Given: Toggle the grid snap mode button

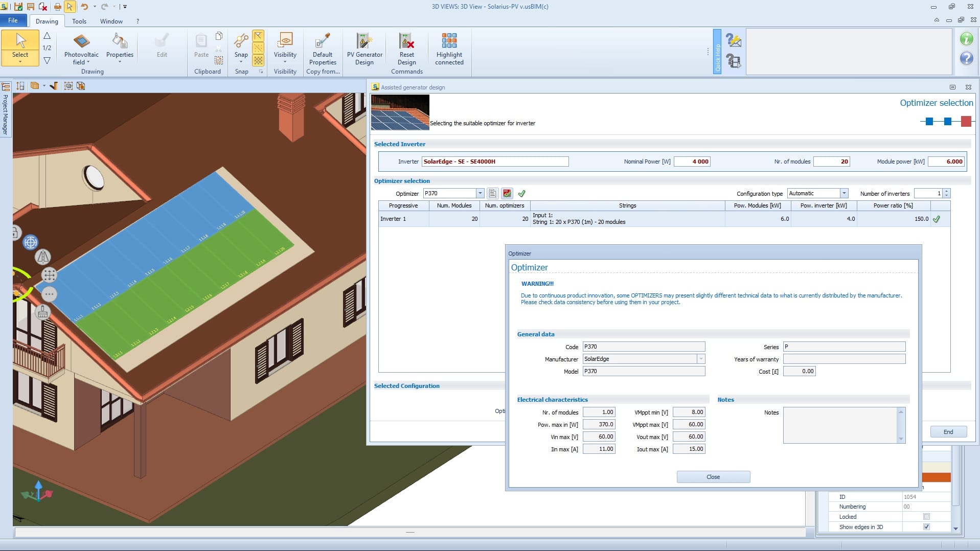Looking at the screenshot, I should coord(258,60).
